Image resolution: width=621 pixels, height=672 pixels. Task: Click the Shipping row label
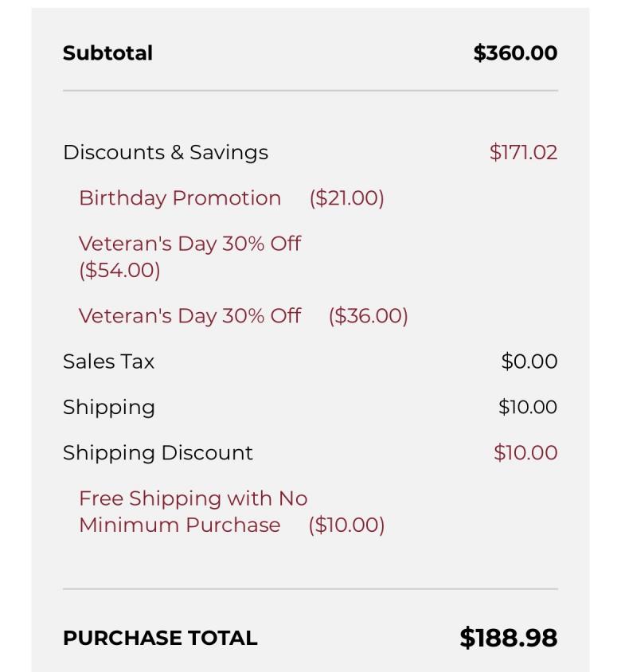pyautogui.click(x=109, y=407)
